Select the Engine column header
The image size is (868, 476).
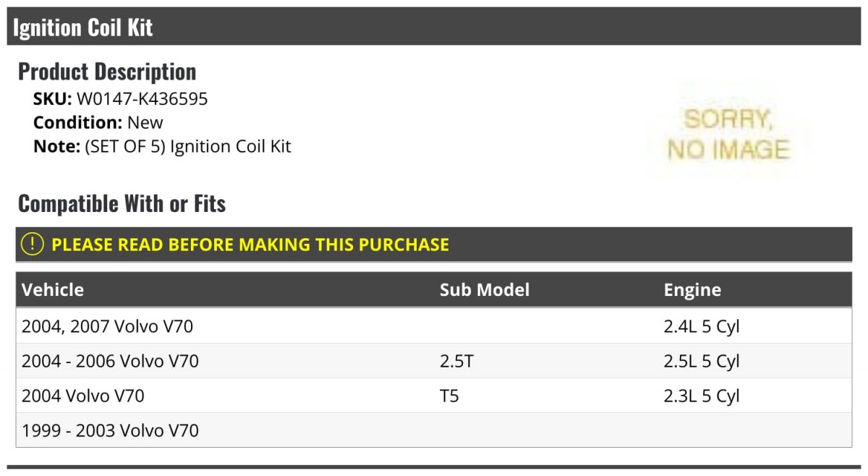(x=692, y=290)
